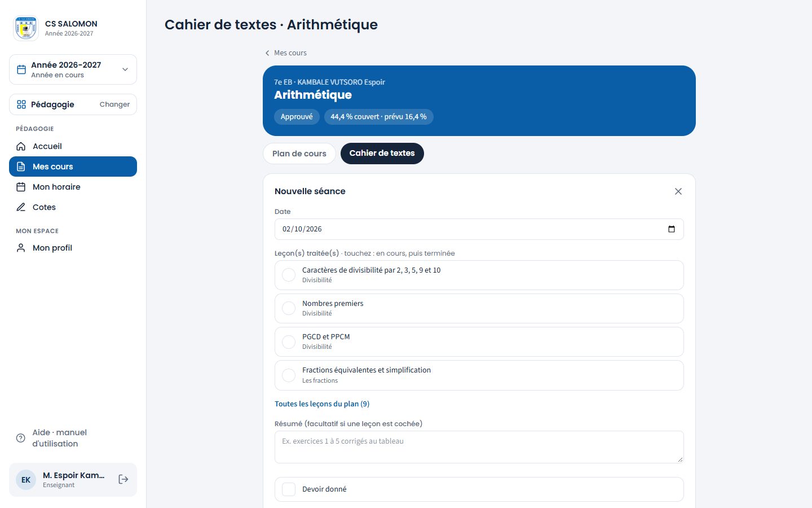Click the Mon profil person icon
Image resolution: width=812 pixels, height=508 pixels.
pos(21,248)
